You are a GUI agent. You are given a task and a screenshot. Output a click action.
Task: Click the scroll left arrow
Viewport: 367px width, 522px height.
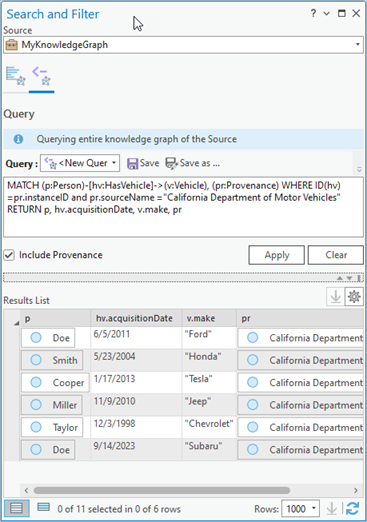click(26, 490)
